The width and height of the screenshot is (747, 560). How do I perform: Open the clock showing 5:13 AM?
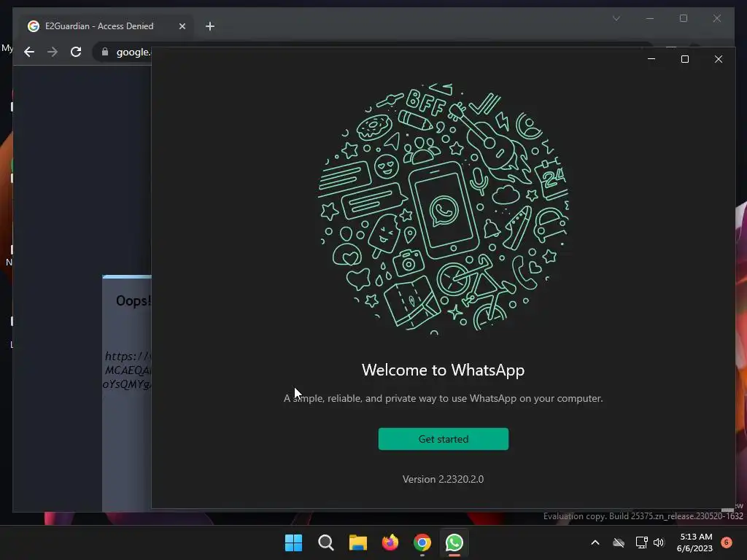pyautogui.click(x=694, y=542)
